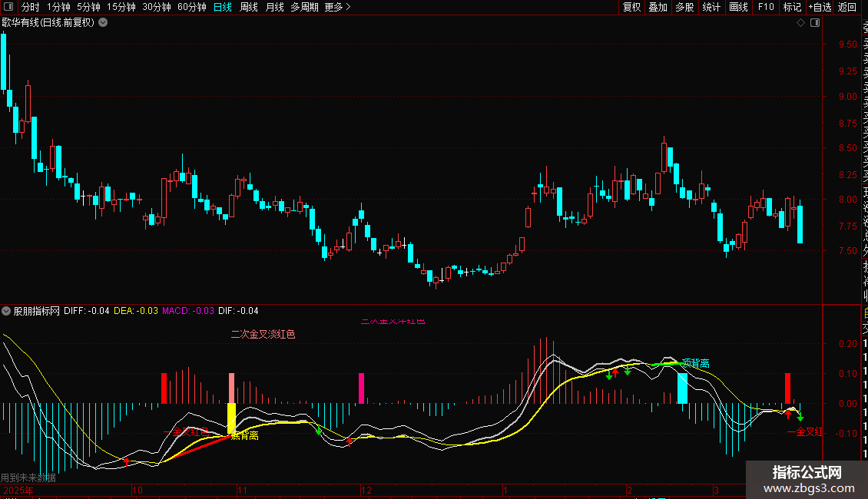Open the 歌华有线 chart dropdown arrow
The image size is (868, 499).
[x=103, y=23]
